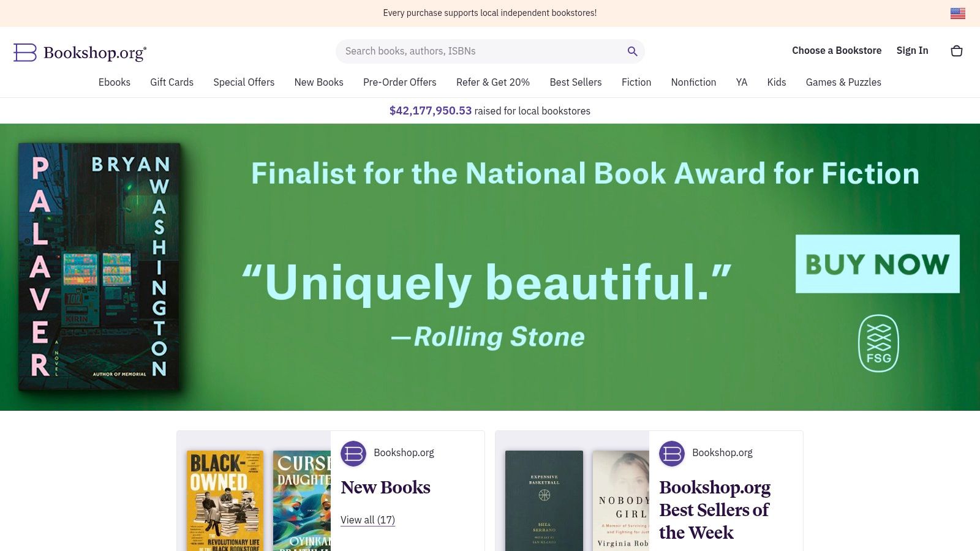980x551 pixels.
Task: Open Games & Puzzles section
Action: 843,82
